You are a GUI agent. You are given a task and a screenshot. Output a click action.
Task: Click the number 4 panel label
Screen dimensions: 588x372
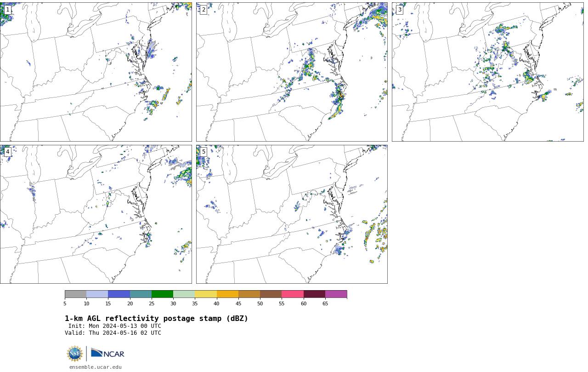coord(7,152)
